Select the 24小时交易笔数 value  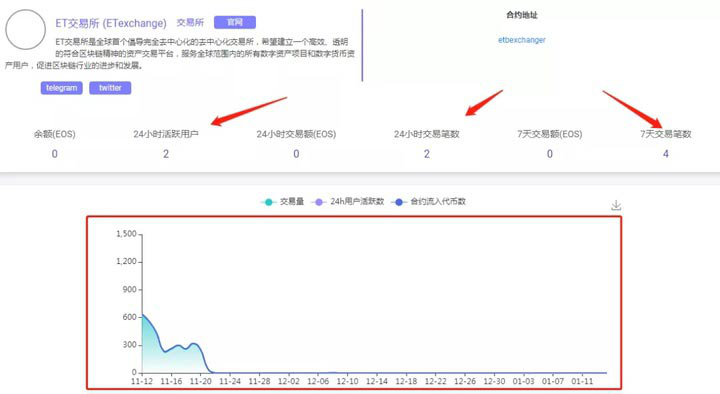point(427,154)
